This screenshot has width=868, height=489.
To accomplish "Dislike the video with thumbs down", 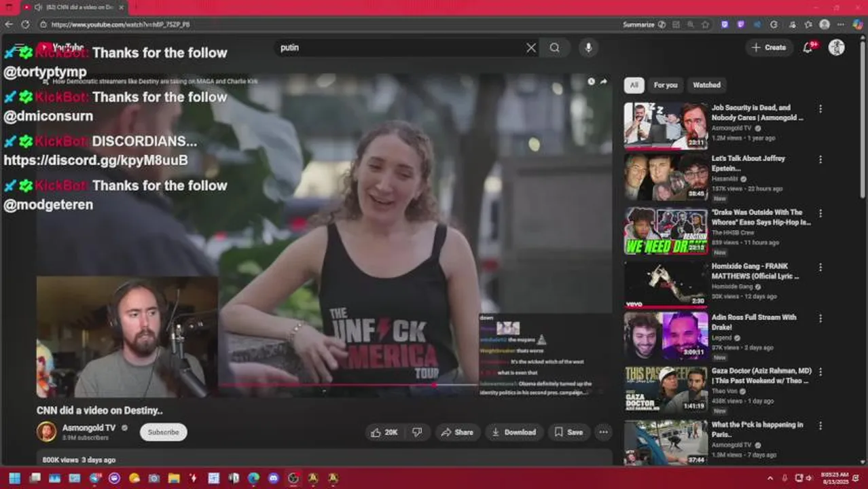I will pos(417,432).
